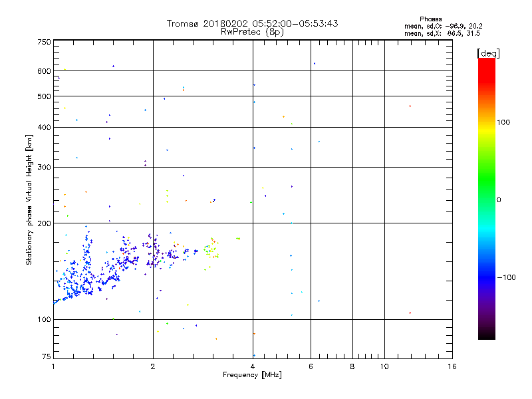Click the red data point near 12 MHz, 105 km
Image resolution: width=532 pixels, height=399 pixels.
pos(410,313)
